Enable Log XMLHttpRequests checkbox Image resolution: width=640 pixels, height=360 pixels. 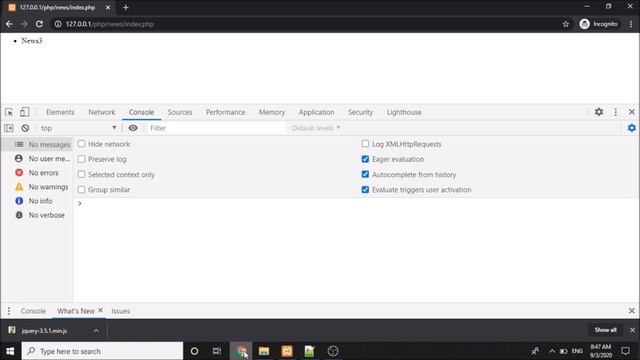coord(365,144)
